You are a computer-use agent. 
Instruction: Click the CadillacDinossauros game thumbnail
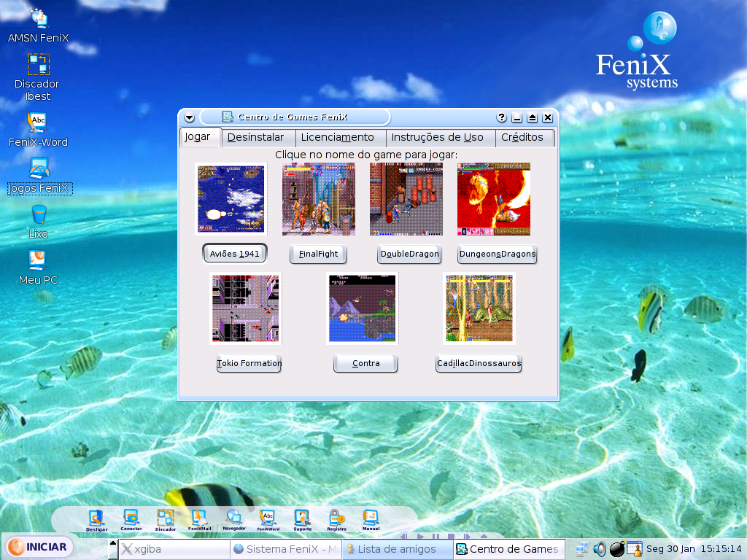click(479, 308)
